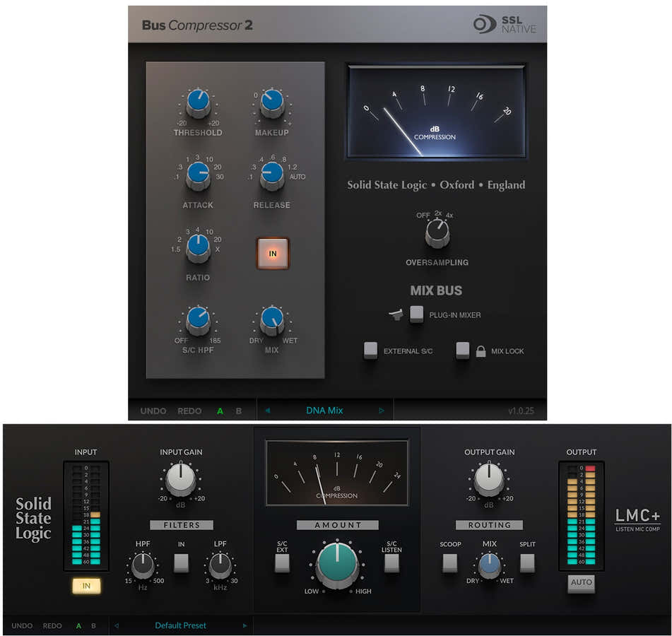Click the Release knob
This screenshot has height=636, width=672.
point(272,175)
